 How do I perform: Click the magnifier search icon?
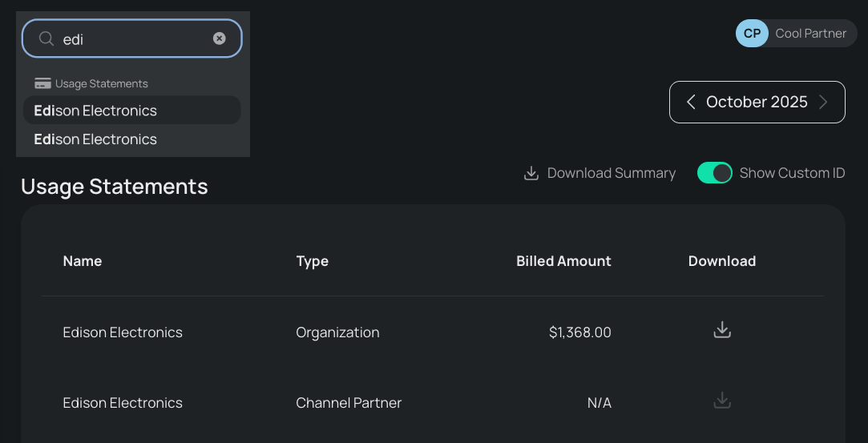[x=46, y=38]
